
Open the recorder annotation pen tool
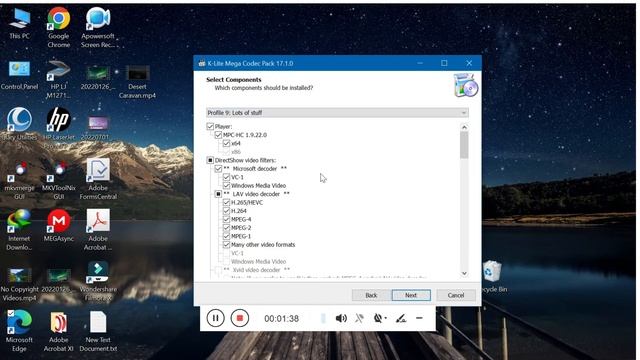tap(401, 318)
